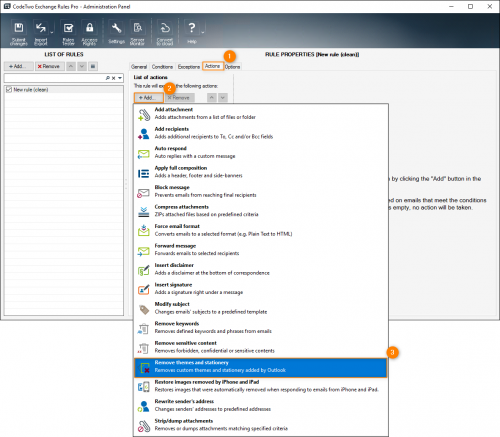Choose Add attachment action

pos(261,113)
